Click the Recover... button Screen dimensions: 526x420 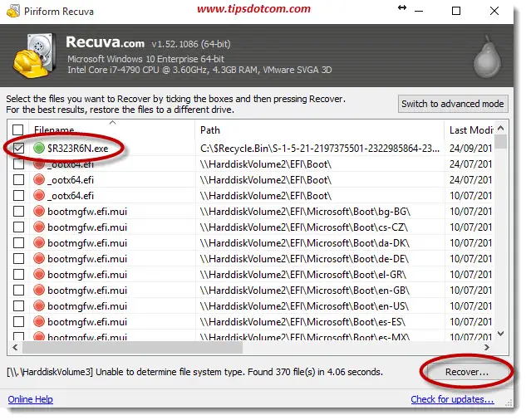click(x=467, y=372)
